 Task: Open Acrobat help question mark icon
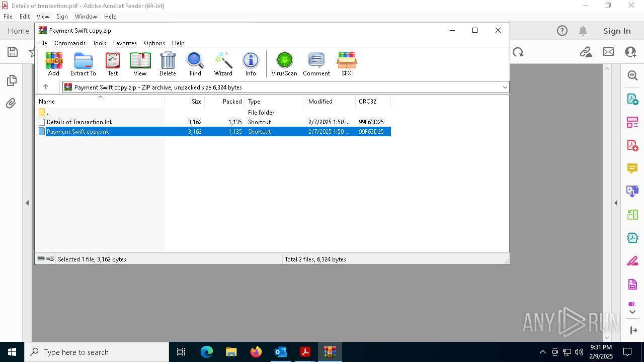(x=562, y=31)
